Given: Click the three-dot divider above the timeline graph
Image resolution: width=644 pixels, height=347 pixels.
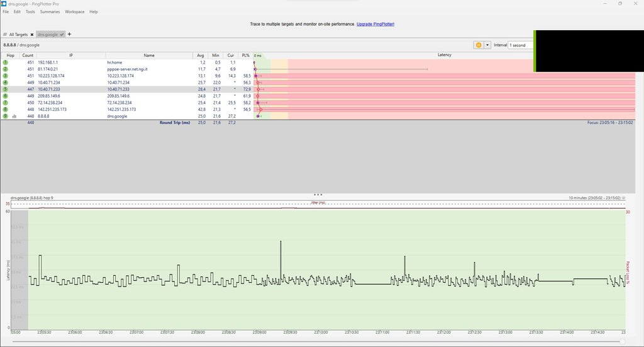Looking at the screenshot, I should point(318,195).
